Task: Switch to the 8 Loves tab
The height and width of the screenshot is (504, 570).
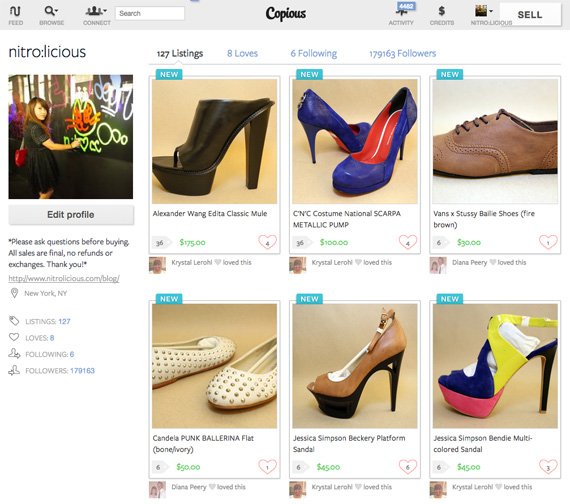Action: coord(242,53)
